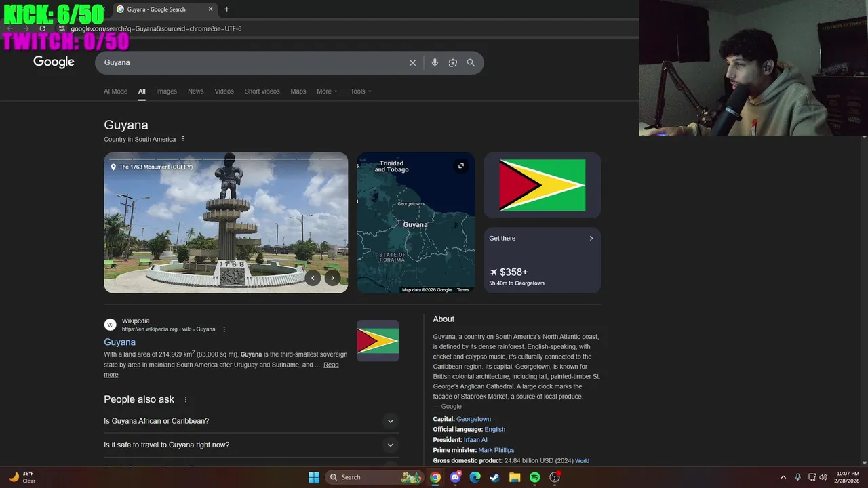Switch to Videos tab
Screen dimensions: 868x488
click(224, 91)
